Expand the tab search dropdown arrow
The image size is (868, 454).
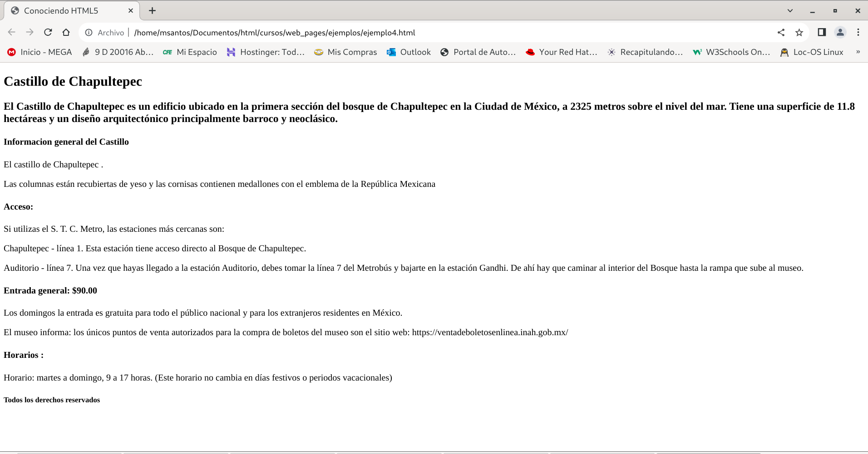(790, 10)
